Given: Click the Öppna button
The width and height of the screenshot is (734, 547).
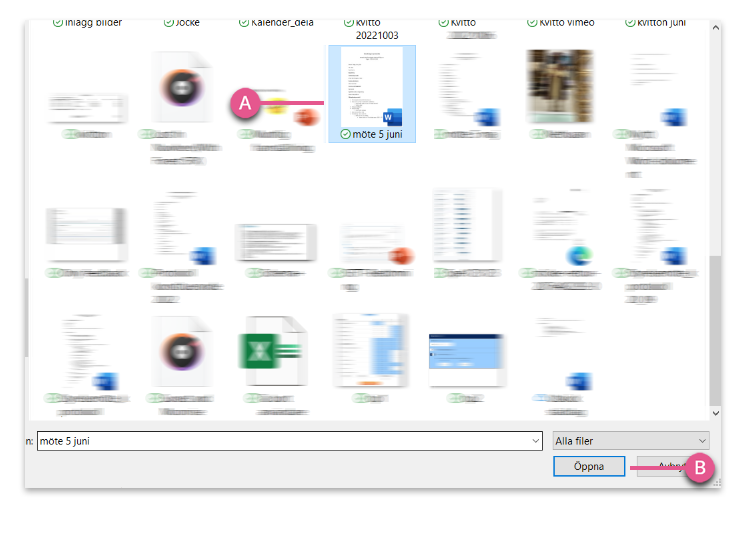Looking at the screenshot, I should (x=589, y=466).
